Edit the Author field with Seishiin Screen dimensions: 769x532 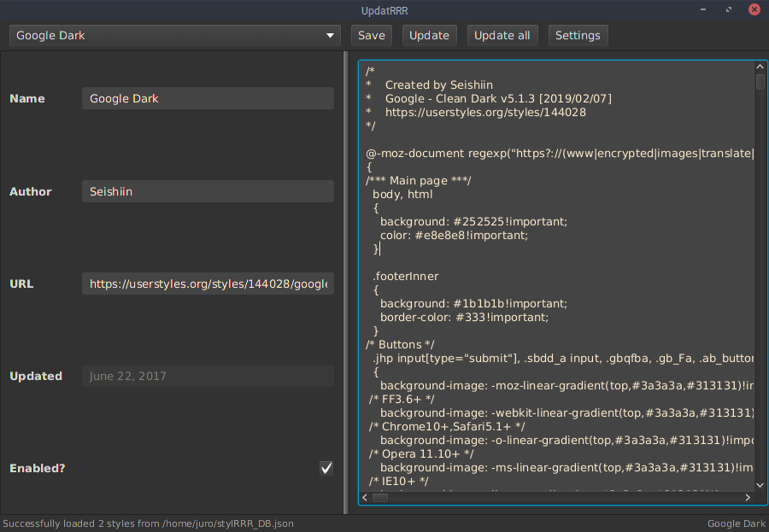coord(208,191)
